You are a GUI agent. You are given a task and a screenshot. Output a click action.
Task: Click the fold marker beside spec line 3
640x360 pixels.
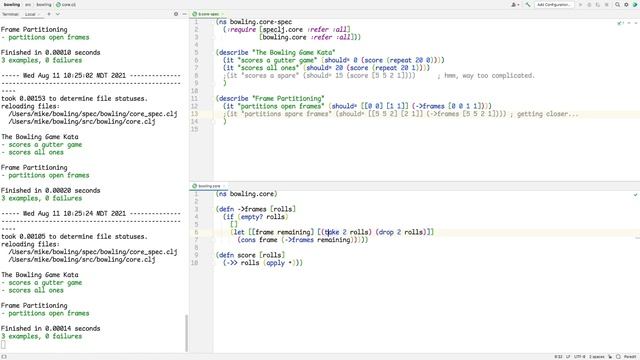pyautogui.click(x=213, y=37)
